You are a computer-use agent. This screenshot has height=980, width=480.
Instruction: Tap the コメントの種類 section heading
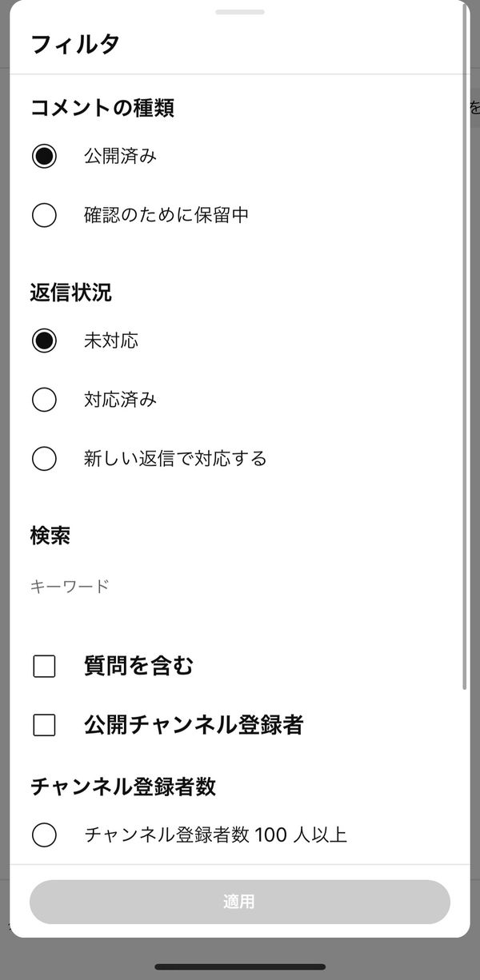pyautogui.click(x=102, y=108)
